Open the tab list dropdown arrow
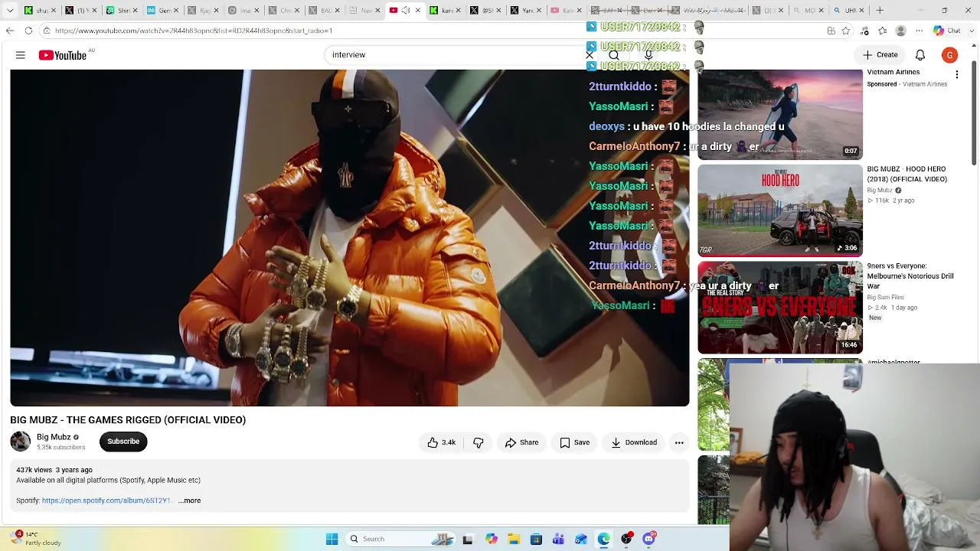Screen dimensions: 980x551 coord(10,11)
